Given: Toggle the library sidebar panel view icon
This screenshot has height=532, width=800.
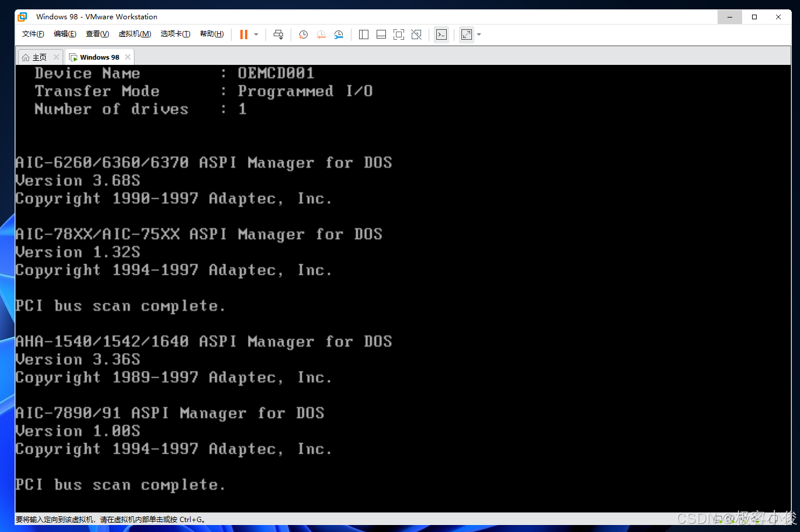Looking at the screenshot, I should 363,34.
